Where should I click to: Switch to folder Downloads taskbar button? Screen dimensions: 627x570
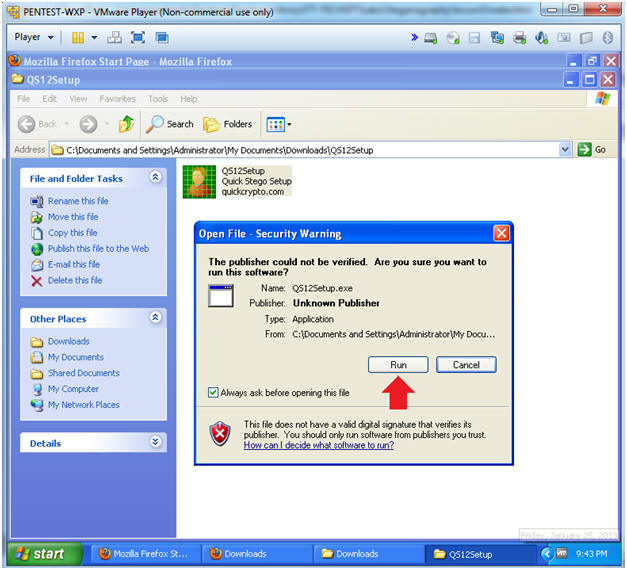[x=367, y=554]
